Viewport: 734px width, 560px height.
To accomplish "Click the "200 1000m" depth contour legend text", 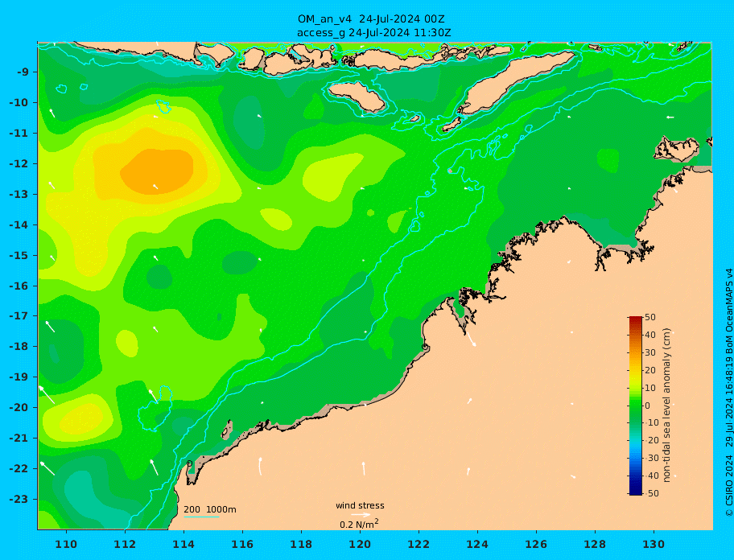I will tap(210, 509).
